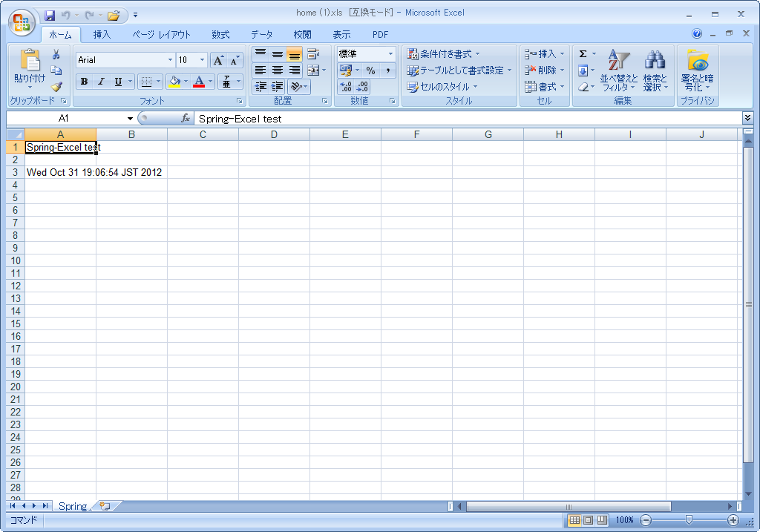Click the AutoSum sigma icon

[583, 54]
